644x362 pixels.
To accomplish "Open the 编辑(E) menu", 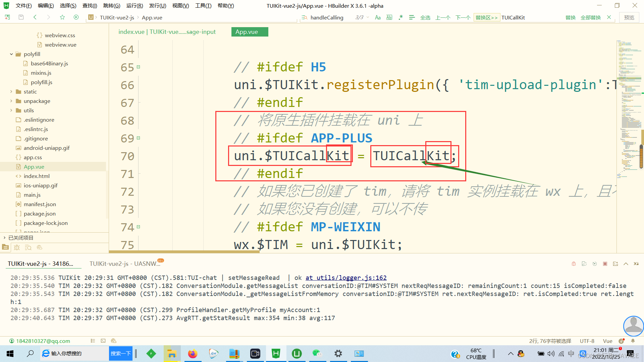I will 46,6.
